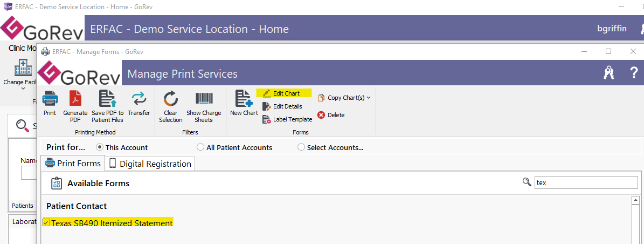
Task: Open the help question mark icon
Action: 634,73
